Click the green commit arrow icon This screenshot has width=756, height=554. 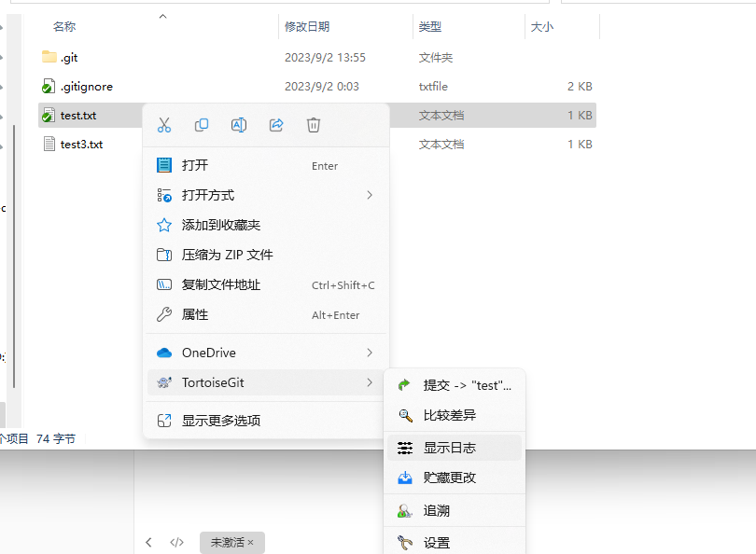pos(404,385)
